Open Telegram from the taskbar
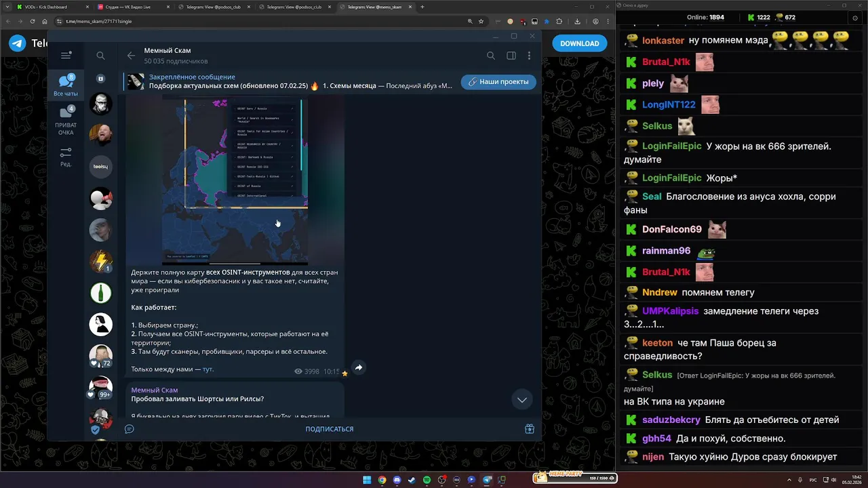 pyautogui.click(x=487, y=480)
